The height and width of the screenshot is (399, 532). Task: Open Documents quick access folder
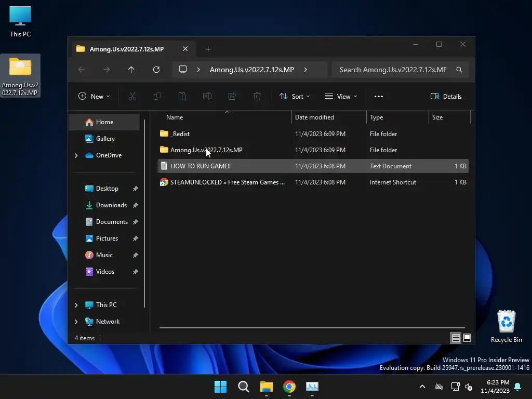pos(112,222)
